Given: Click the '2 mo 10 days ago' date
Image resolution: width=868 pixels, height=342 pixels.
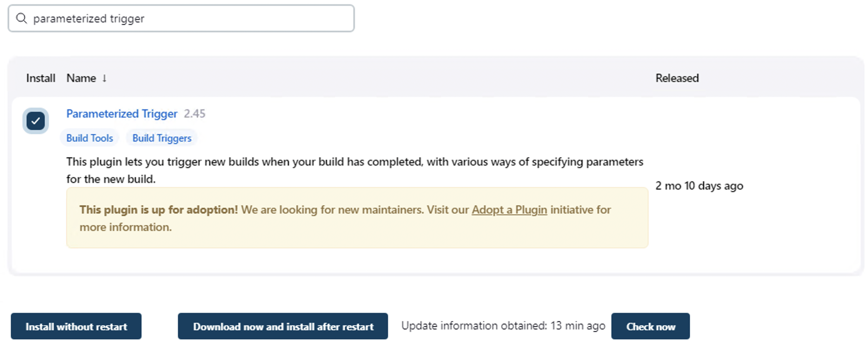Looking at the screenshot, I should pos(699,186).
